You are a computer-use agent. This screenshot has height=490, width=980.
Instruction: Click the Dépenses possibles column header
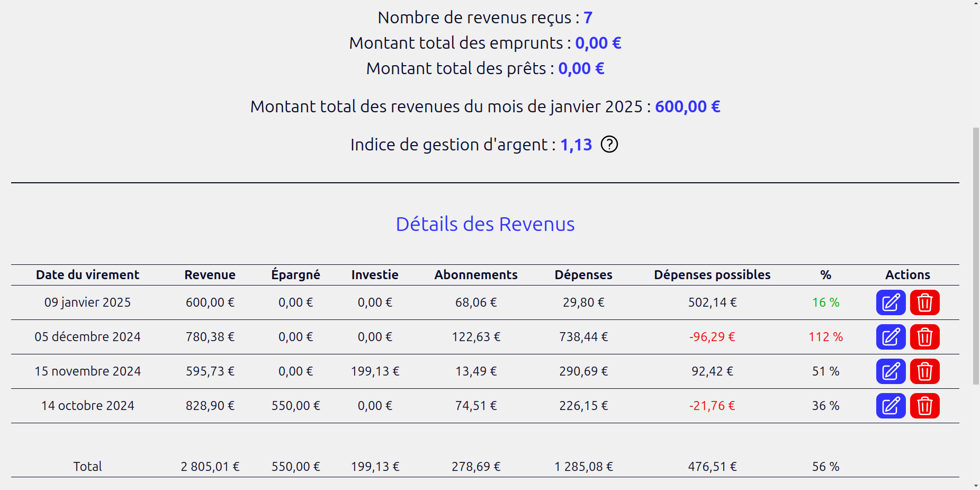[712, 274]
